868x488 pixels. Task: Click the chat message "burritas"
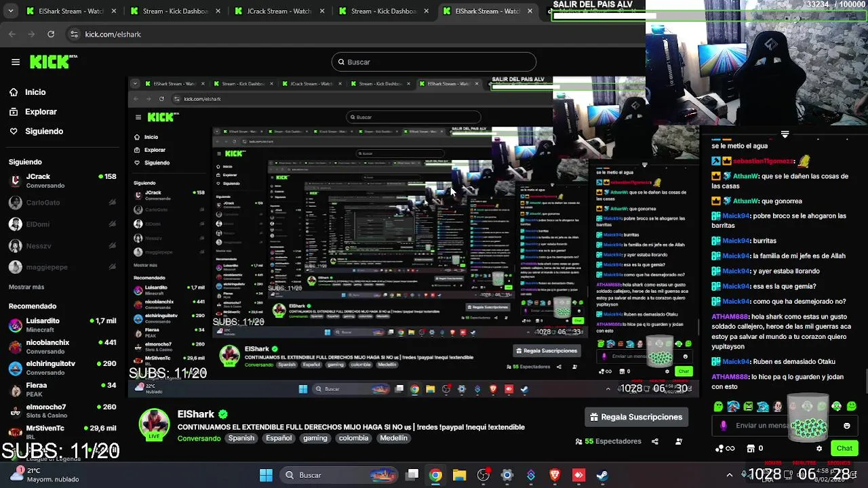(765, 241)
